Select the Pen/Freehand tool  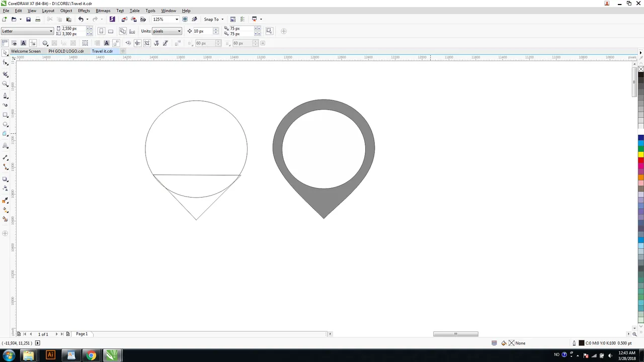point(6,95)
